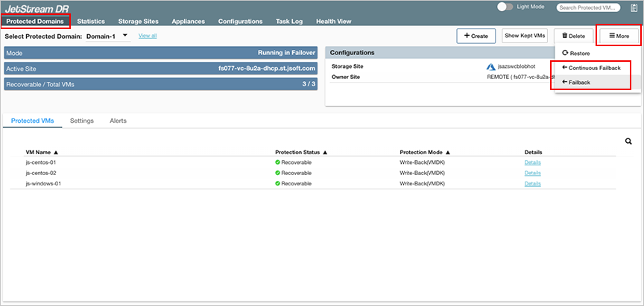Sort table by Protection Status column arrow
644x306 pixels.
pyautogui.click(x=325, y=152)
